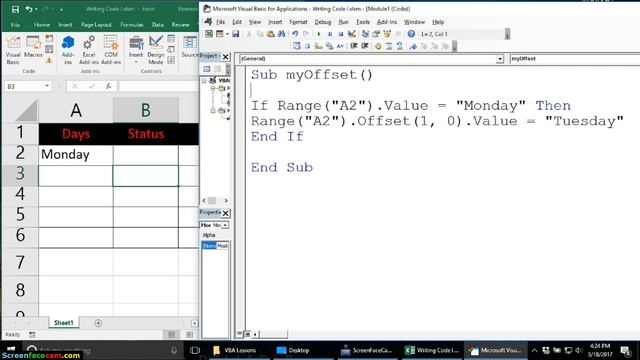Click the Find binoculars icon in VBA toolbar
The image size is (640, 360).
point(281,34)
